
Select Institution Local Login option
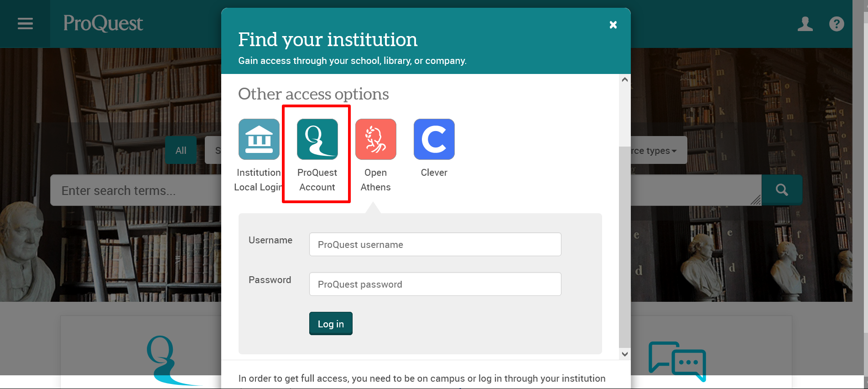tap(259, 156)
